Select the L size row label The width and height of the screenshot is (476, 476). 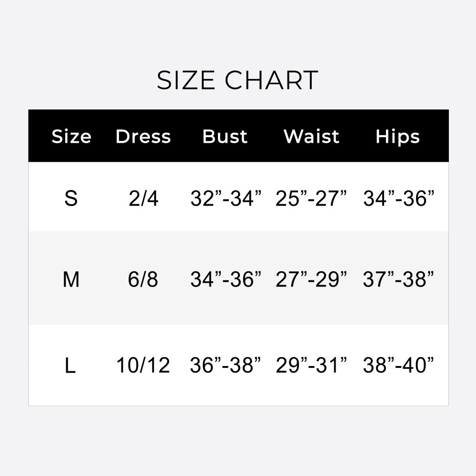pyautogui.click(x=70, y=366)
